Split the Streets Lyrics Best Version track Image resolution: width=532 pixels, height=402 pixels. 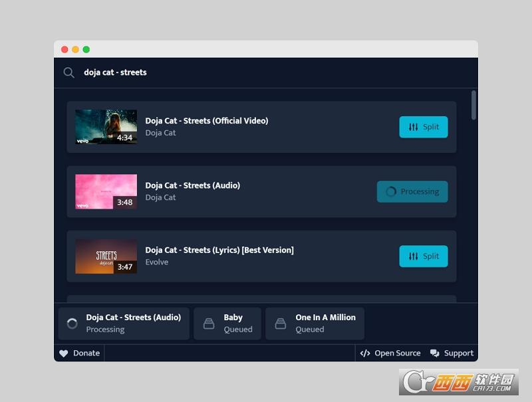(423, 256)
